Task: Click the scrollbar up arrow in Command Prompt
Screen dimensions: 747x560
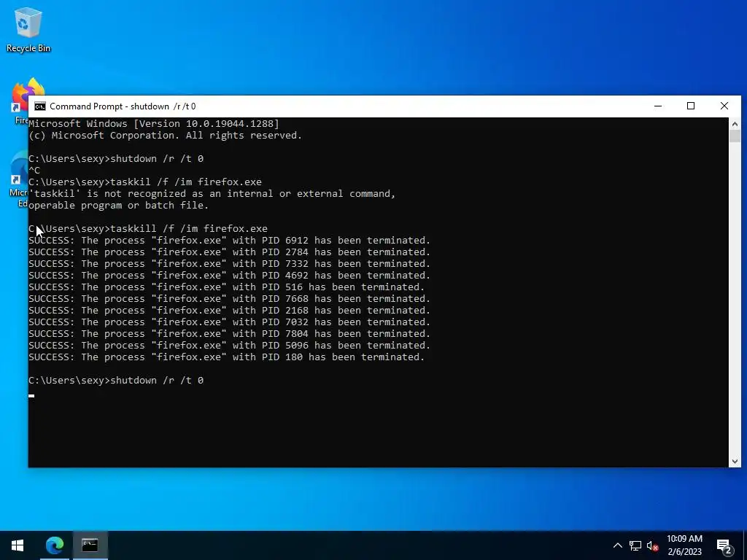Action: click(735, 124)
